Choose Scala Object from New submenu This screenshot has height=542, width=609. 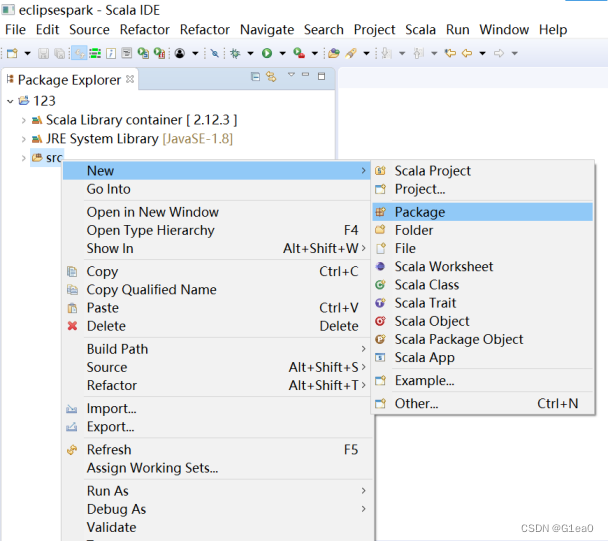[x=482, y=321]
